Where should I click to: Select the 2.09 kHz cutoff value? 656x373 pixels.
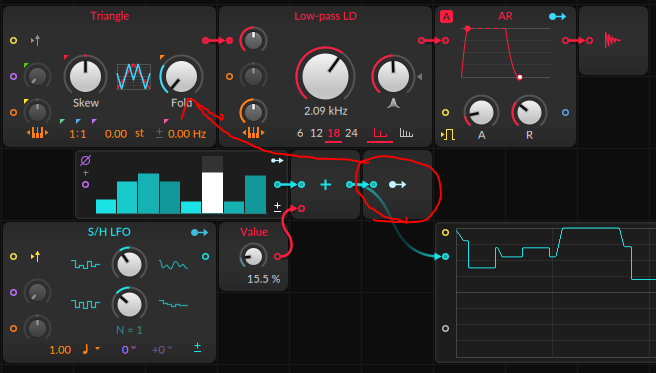pos(325,111)
